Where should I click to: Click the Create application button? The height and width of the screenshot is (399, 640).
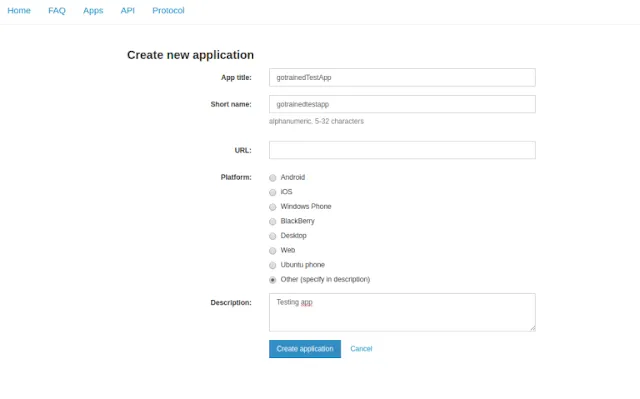tap(305, 349)
